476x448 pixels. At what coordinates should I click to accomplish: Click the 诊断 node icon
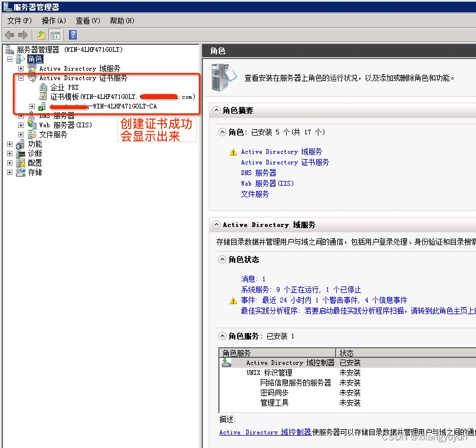pyautogui.click(x=21, y=153)
